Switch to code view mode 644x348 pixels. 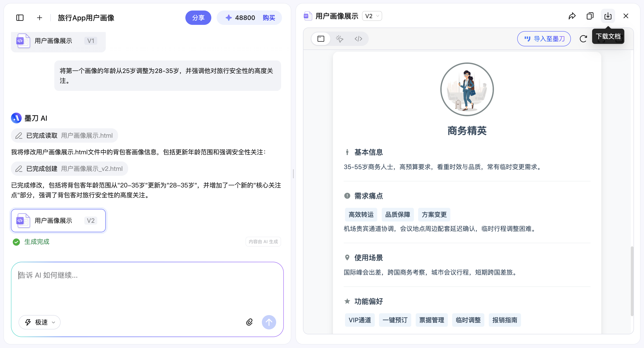click(x=358, y=39)
